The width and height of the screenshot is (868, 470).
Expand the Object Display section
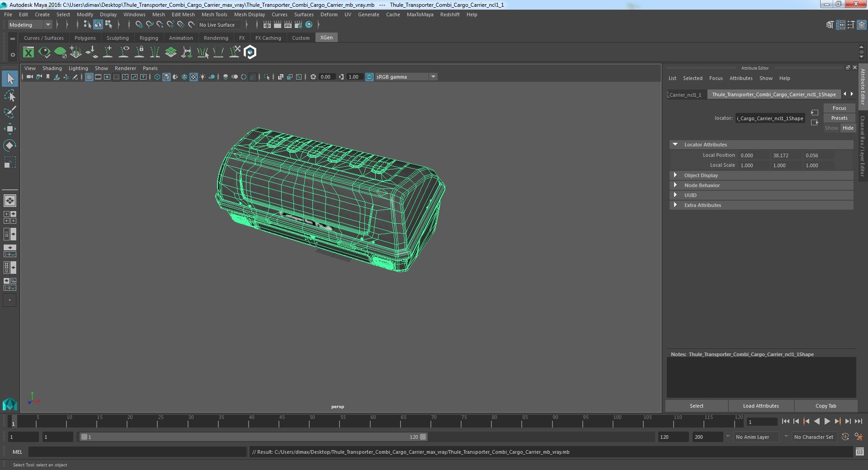pyautogui.click(x=675, y=175)
